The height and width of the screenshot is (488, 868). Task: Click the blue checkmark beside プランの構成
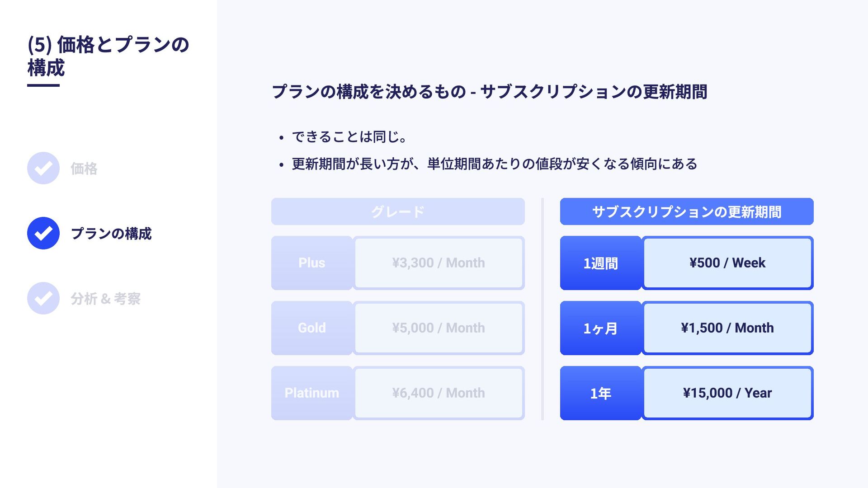43,233
